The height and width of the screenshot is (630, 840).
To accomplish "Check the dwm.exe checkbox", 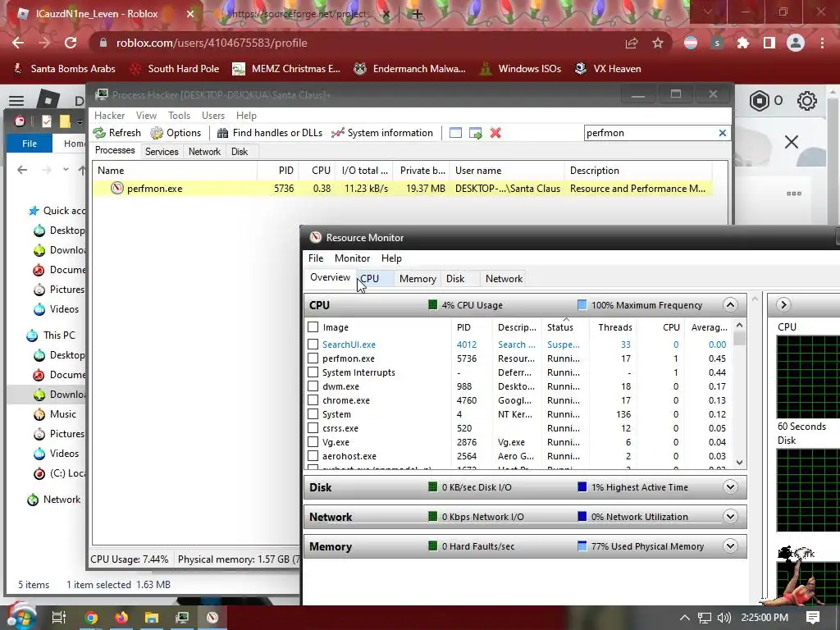I will (x=313, y=386).
